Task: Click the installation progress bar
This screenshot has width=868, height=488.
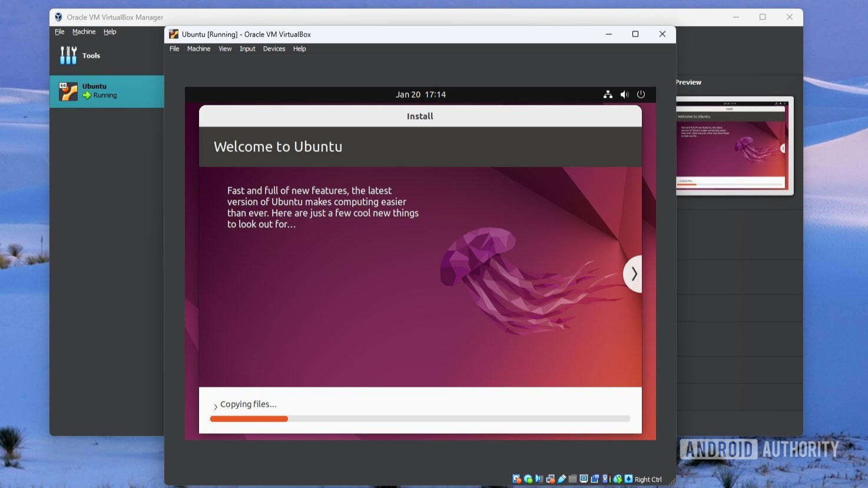Action: pos(419,419)
